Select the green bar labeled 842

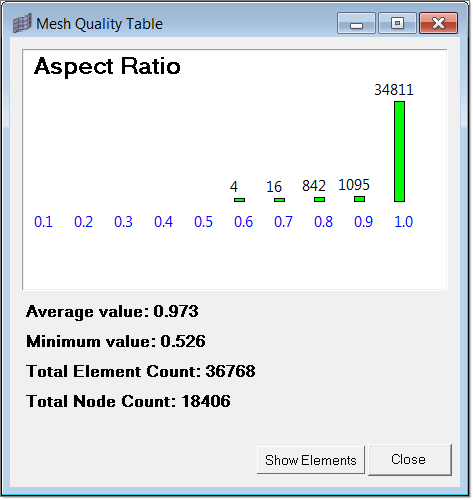pos(319,199)
